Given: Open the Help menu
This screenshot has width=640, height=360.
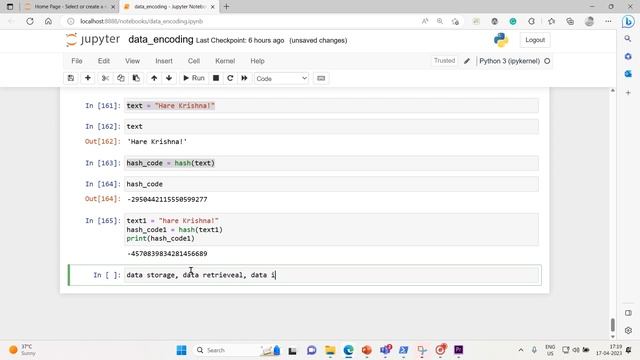Looking at the screenshot, I should 257,61.
